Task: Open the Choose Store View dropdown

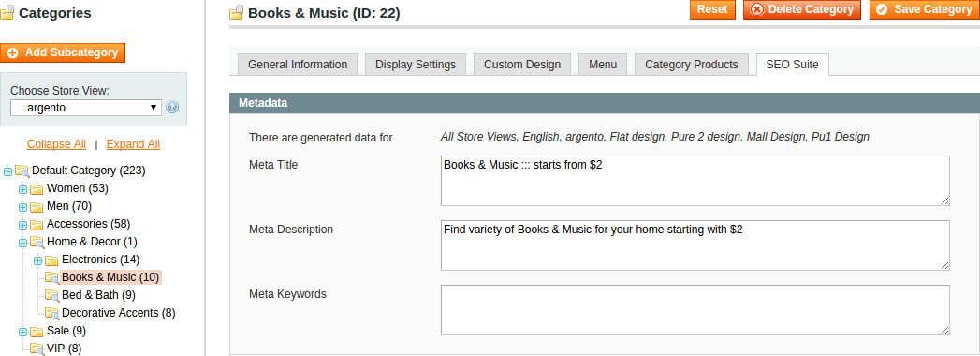Action: click(86, 108)
